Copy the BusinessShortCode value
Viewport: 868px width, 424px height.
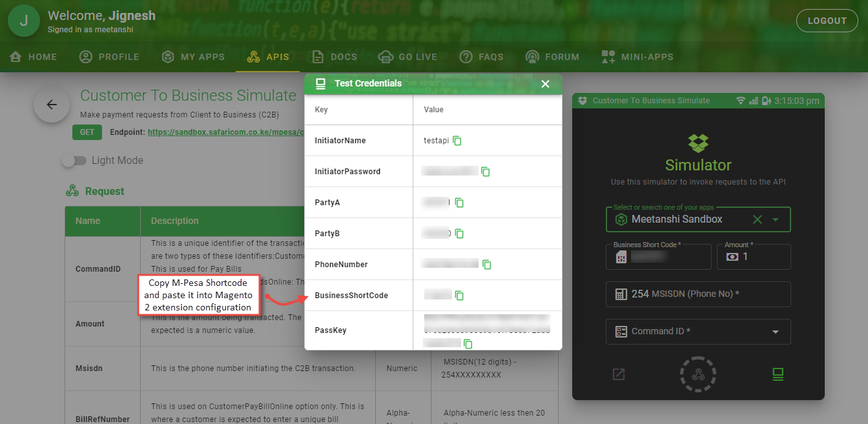[459, 296]
